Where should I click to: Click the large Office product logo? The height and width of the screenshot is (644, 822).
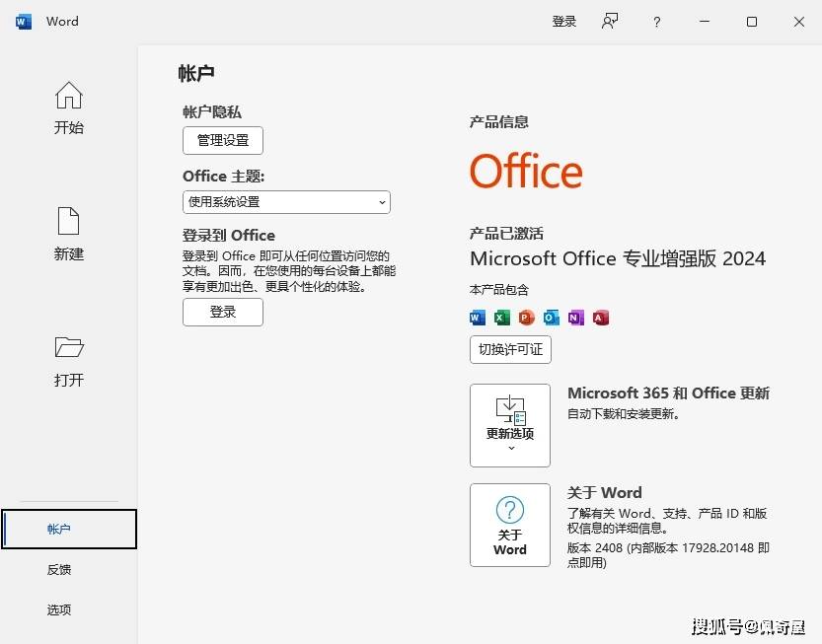click(526, 171)
